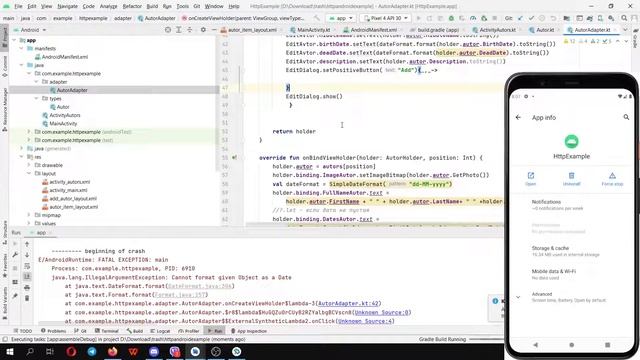Viewport: 640px width, 360px height.
Task: Open the AutorAdapter.kt:42 stack trace link
Action: [349, 304]
